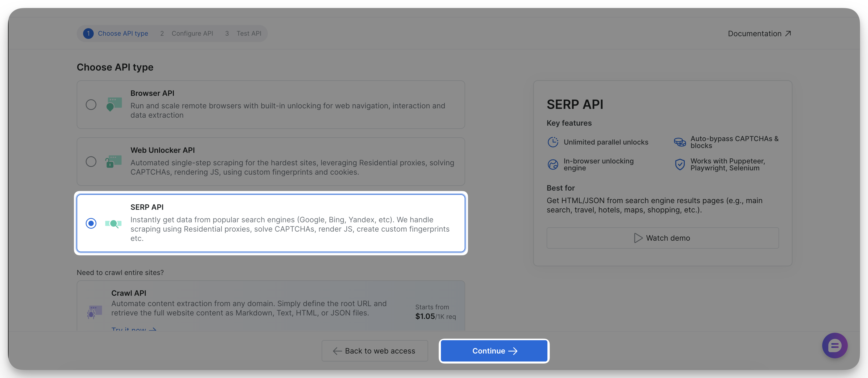Click the Unlimited parallel unlocks clock icon

pyautogui.click(x=553, y=142)
